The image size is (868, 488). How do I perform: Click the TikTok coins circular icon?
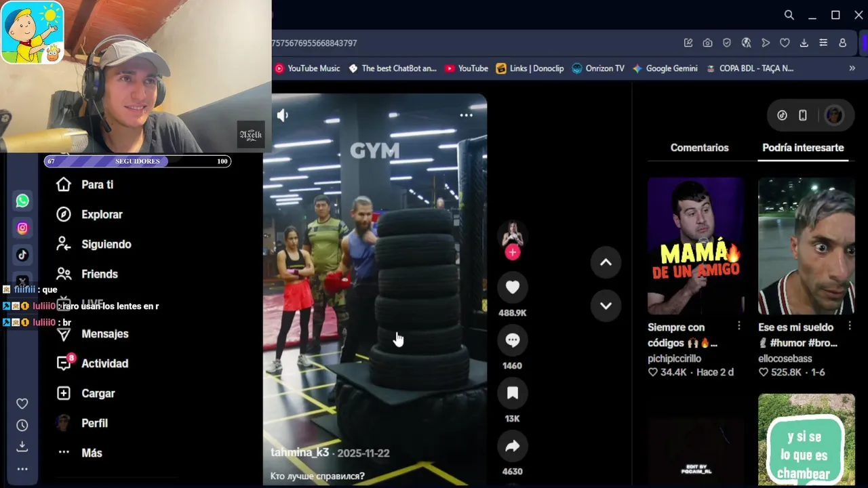[782, 115]
